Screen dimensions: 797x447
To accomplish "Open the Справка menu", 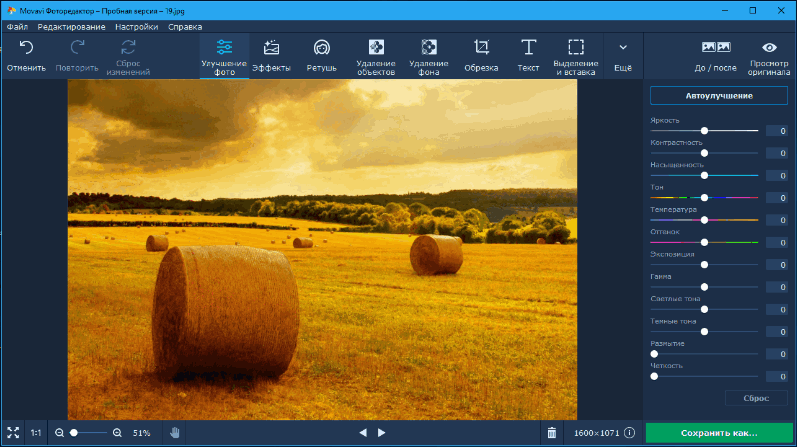I will pyautogui.click(x=185, y=27).
